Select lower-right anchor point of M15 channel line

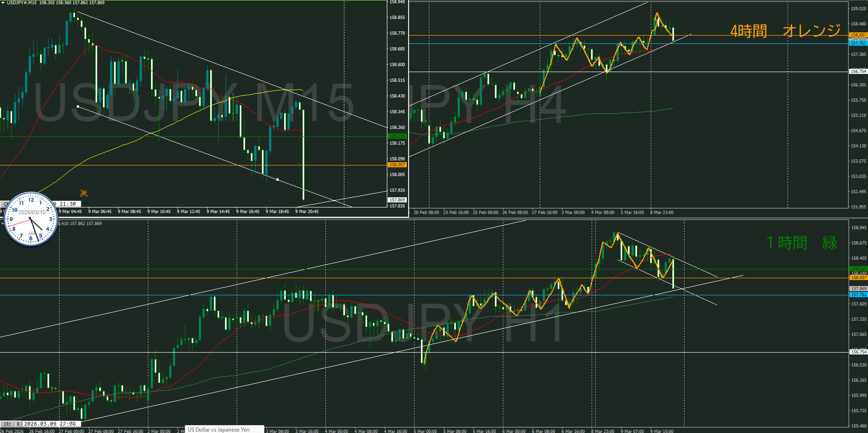tap(277, 179)
